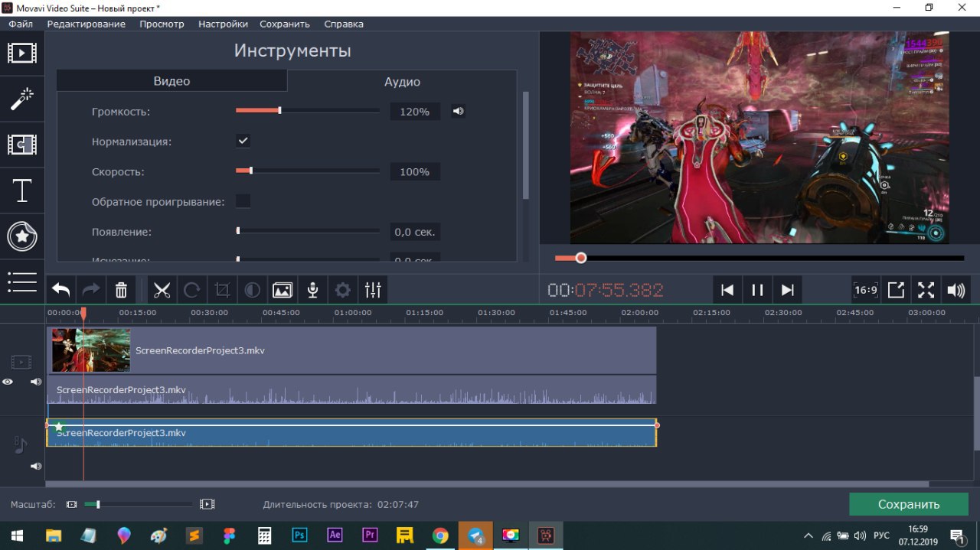
Task: Toggle video track visibility eye icon
Action: pyautogui.click(x=8, y=382)
